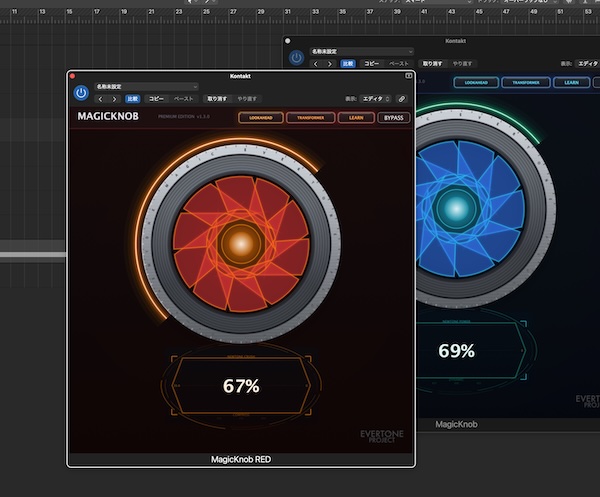The image size is (600, 497).
Task: Click the 67% value display
Action: coord(241,386)
